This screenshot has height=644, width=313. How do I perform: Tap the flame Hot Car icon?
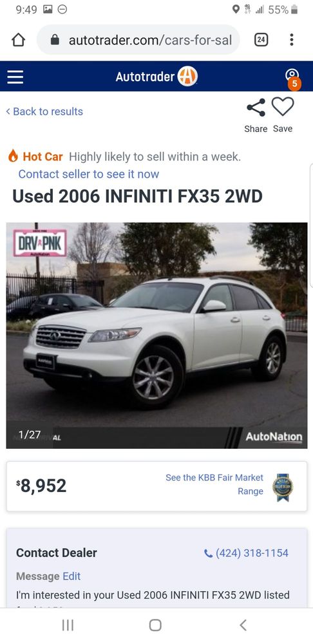pyautogui.click(x=13, y=156)
